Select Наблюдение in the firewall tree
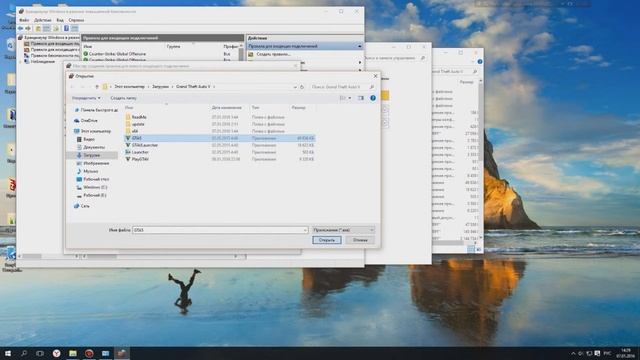The height and width of the screenshot is (360, 640). (40, 61)
